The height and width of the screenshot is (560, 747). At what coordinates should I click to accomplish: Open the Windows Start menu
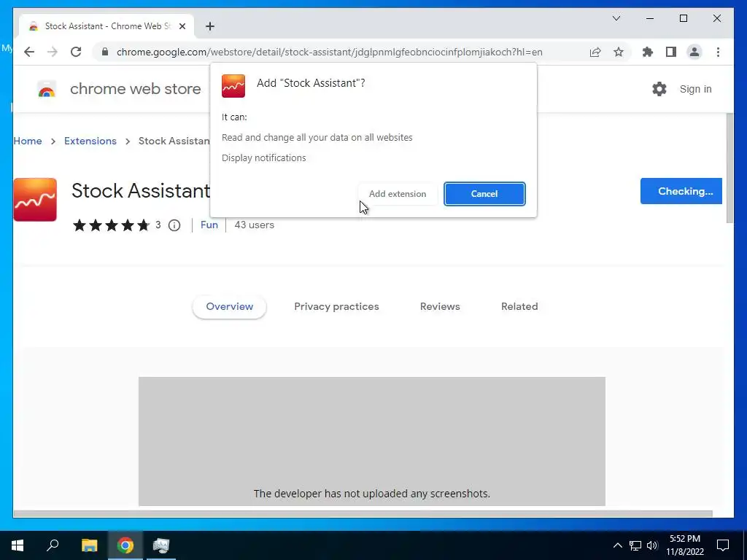pos(18,545)
